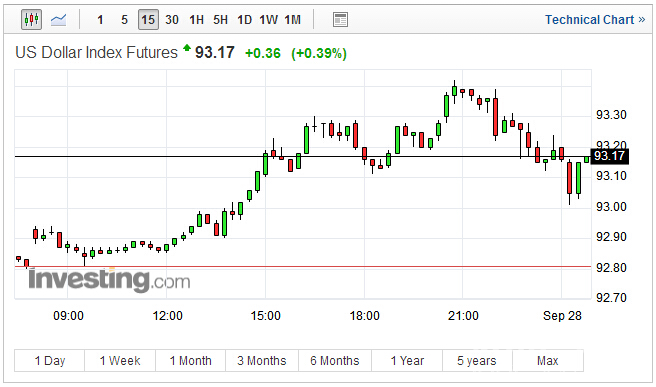Show the 1 Year range
The height and width of the screenshot is (387, 656).
pos(407,361)
